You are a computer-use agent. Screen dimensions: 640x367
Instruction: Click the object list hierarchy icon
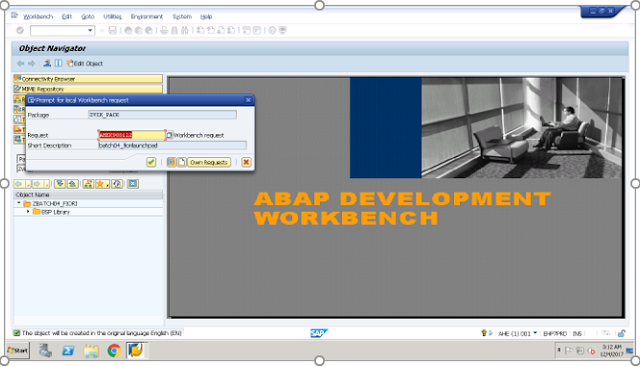pos(88,184)
